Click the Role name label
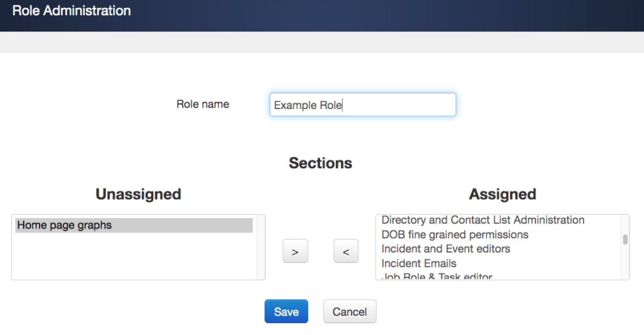Viewport: 644px width, 335px height. coord(202,104)
